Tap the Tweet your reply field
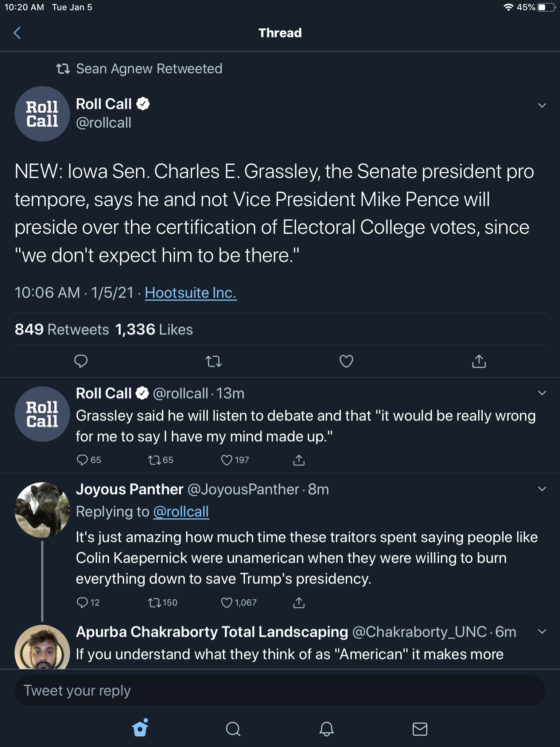560x747 pixels. pos(280,690)
